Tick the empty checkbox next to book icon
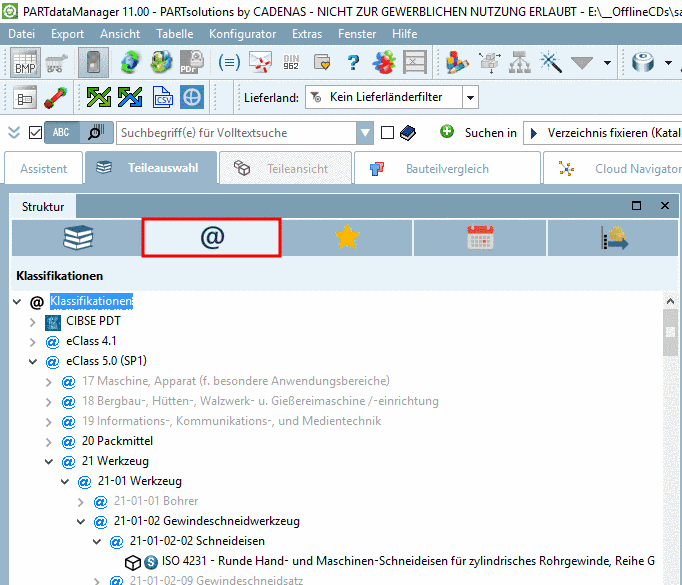682x585 pixels. 387,133
